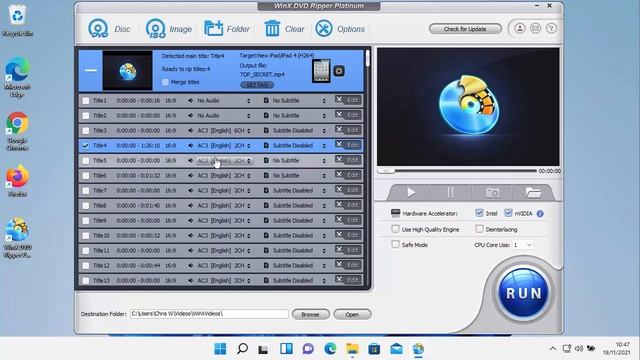The height and width of the screenshot is (360, 640).
Task: Edit Title10 with the scissors Edit button
Action: (x=348, y=235)
